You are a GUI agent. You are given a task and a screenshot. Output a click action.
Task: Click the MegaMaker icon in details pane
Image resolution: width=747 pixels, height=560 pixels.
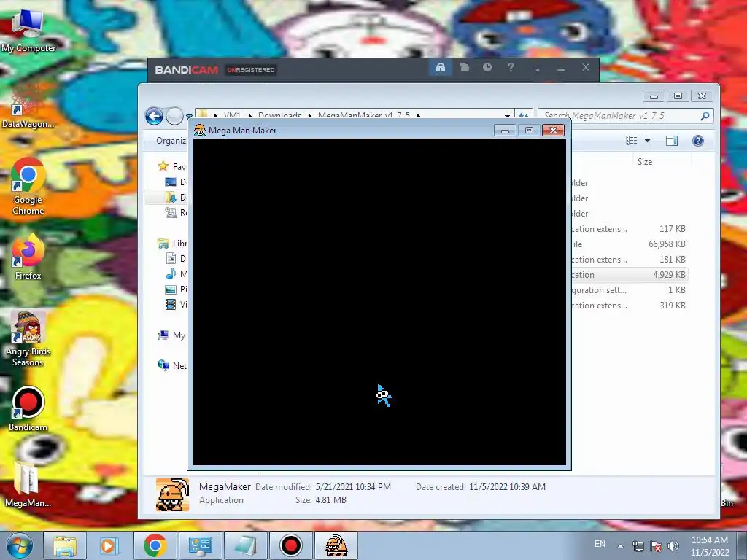172,495
